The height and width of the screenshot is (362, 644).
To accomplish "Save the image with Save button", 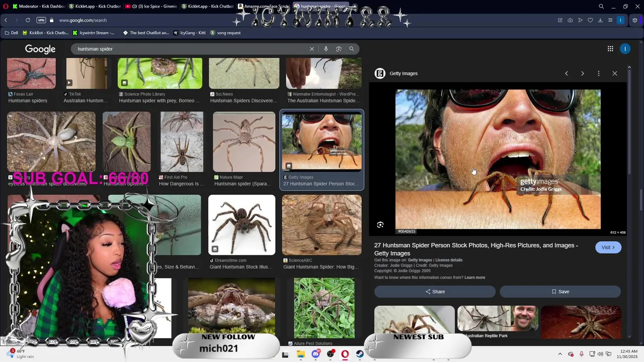I will click(x=560, y=292).
